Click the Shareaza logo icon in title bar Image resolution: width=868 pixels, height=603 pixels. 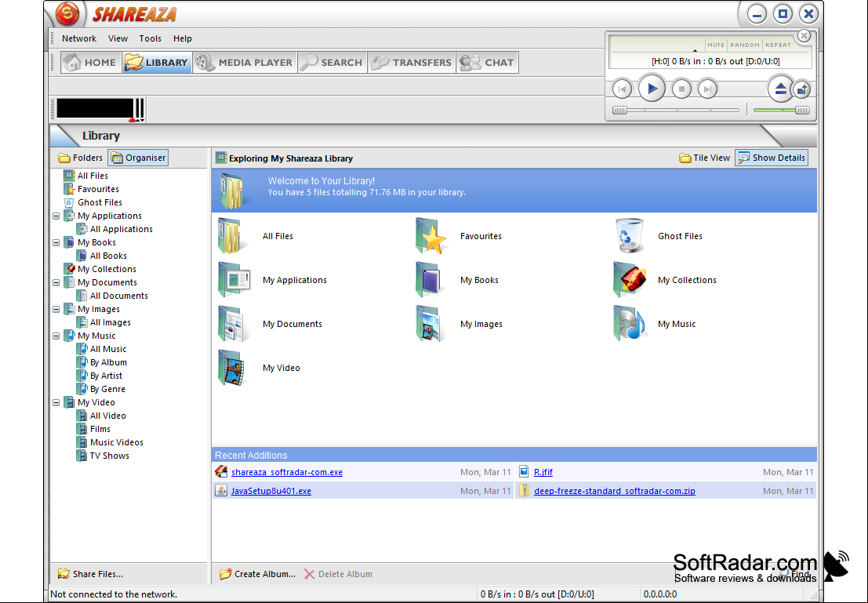tap(67, 14)
